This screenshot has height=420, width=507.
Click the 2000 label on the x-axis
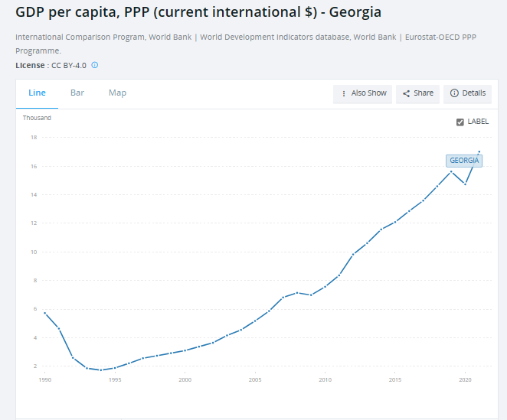click(185, 379)
